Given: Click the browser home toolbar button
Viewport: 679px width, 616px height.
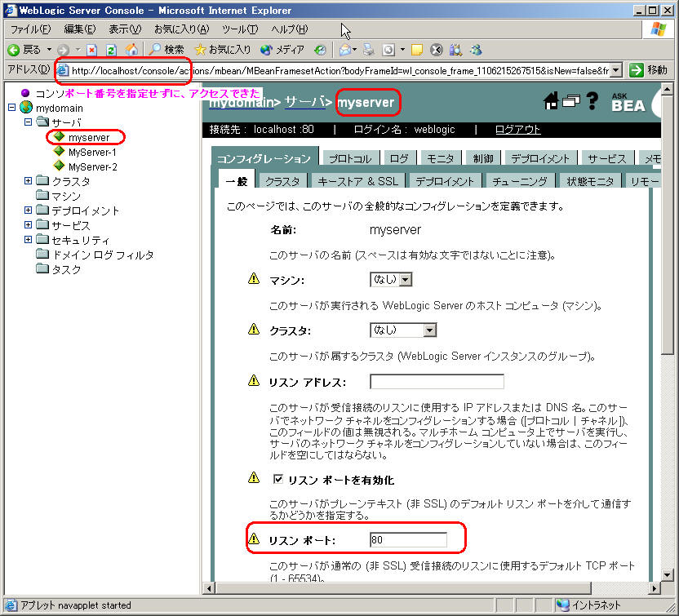Looking at the screenshot, I should click(131, 50).
